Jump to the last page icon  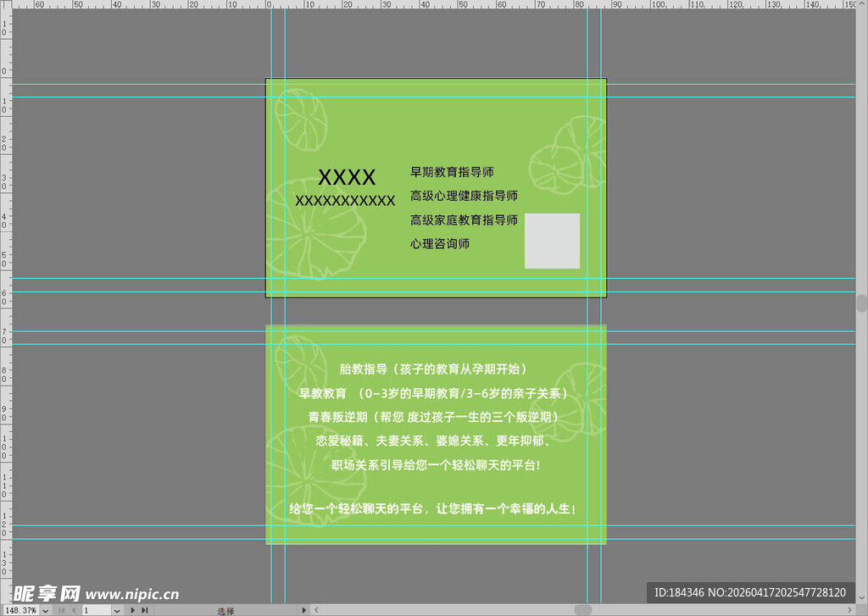click(145, 609)
